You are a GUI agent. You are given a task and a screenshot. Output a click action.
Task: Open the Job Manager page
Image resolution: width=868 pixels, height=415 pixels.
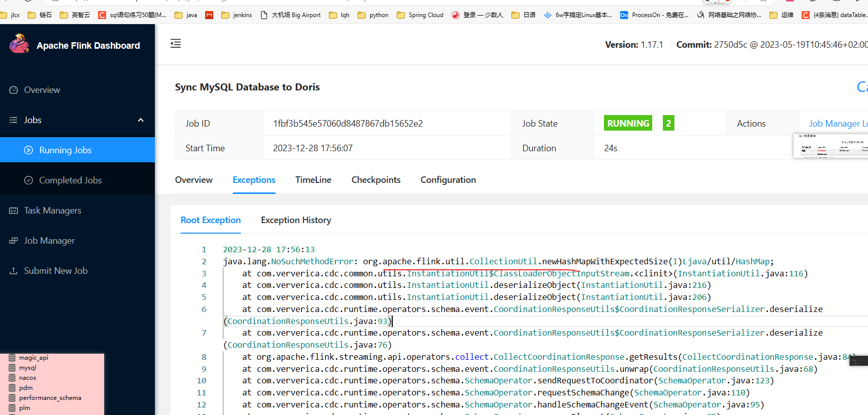pyautogui.click(x=49, y=241)
